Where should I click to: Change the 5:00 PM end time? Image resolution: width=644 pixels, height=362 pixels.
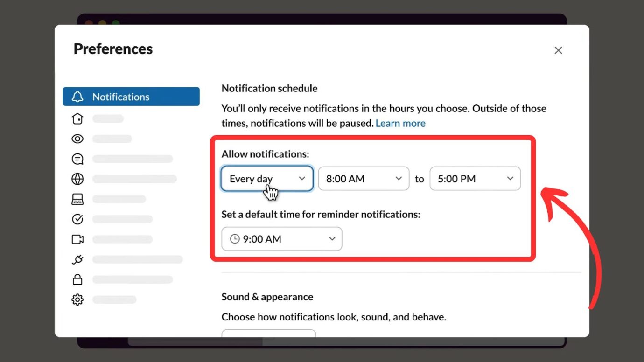pyautogui.click(x=475, y=179)
